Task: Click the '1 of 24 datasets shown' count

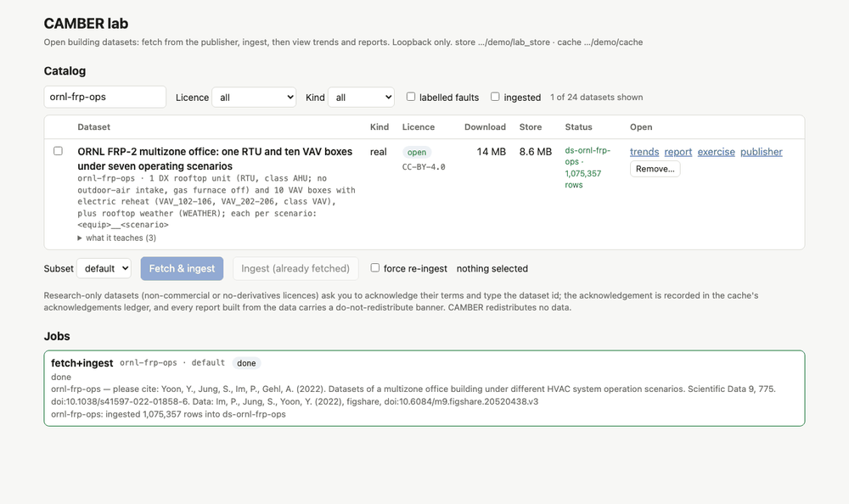Action: click(597, 98)
